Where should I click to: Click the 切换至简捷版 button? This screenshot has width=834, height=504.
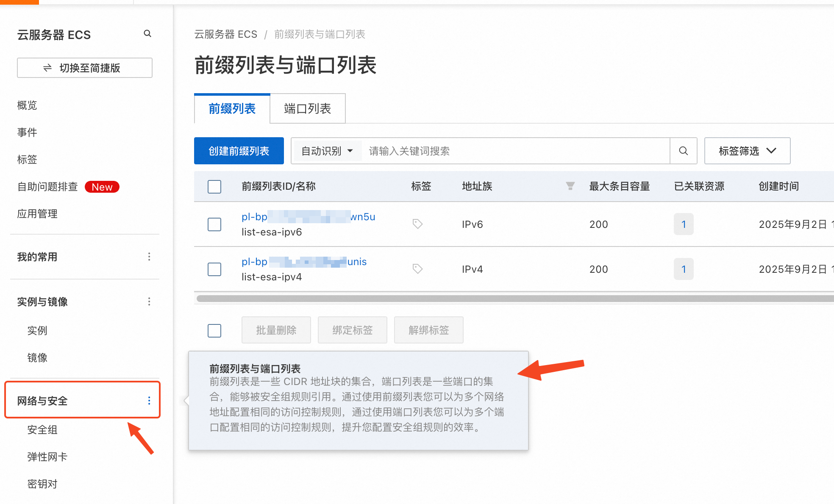[85, 68]
